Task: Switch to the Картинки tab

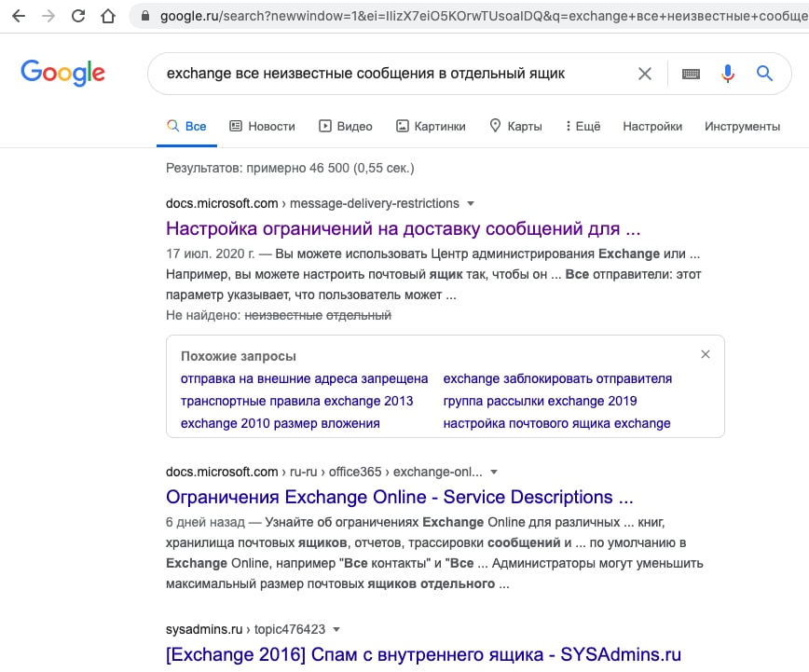Action: 431,126
